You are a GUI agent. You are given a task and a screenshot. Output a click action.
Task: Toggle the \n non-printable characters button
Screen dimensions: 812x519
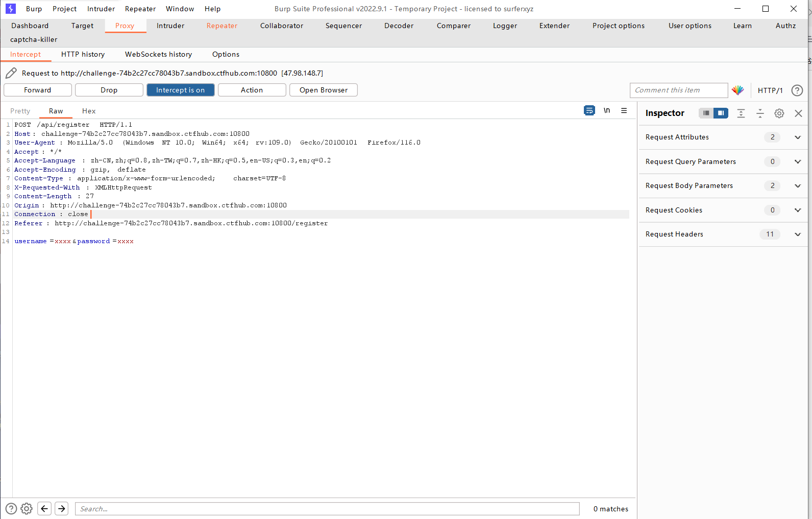(x=607, y=110)
